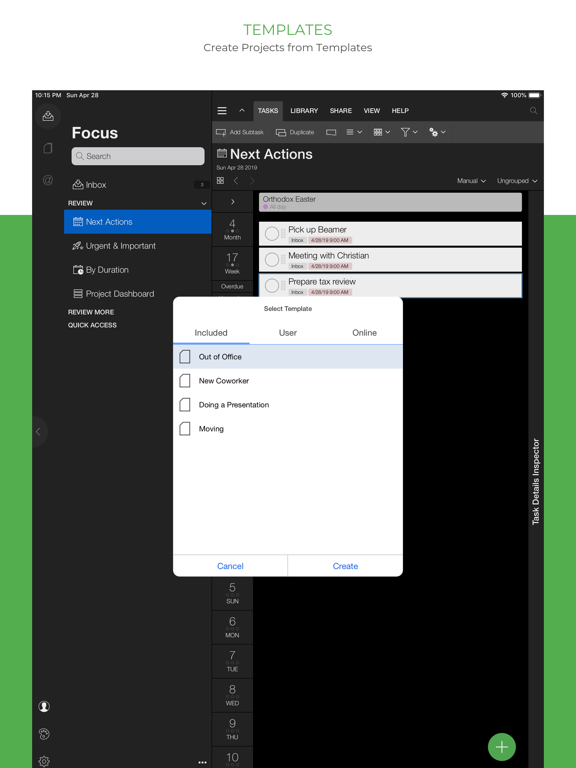Click Inbox tag on Meeting with Christian
Screen dimensions: 576x768
pyautogui.click(x=297, y=266)
